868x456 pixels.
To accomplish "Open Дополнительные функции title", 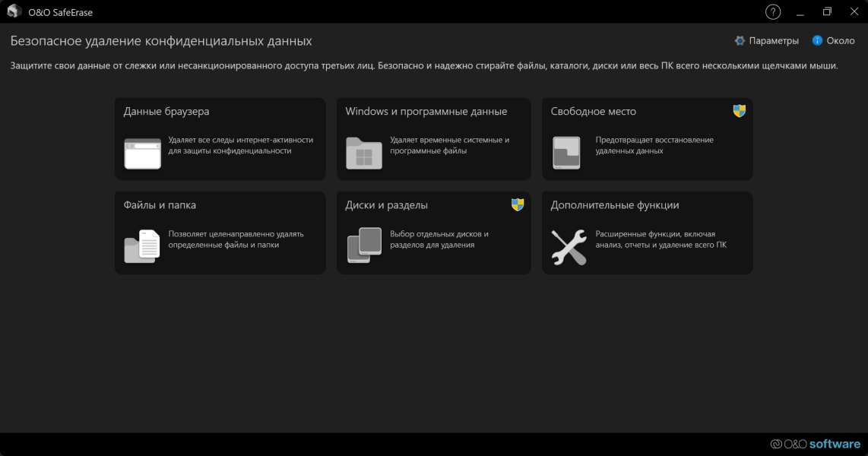I will (x=614, y=204).
